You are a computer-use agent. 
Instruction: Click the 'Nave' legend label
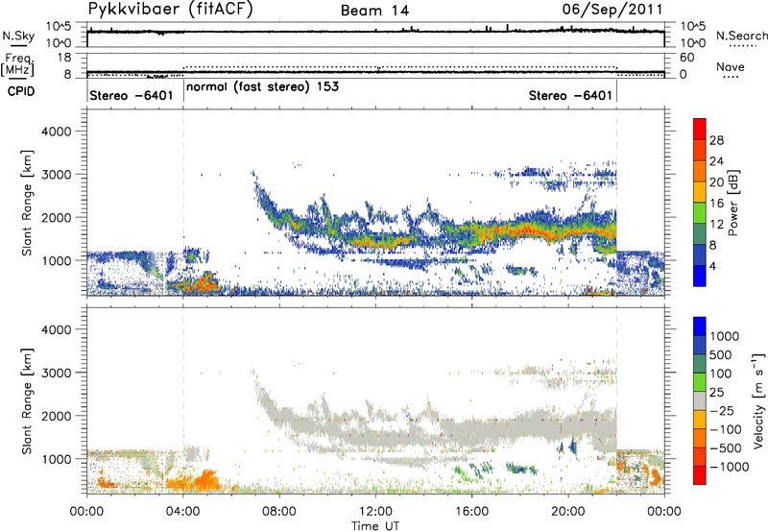(731, 67)
